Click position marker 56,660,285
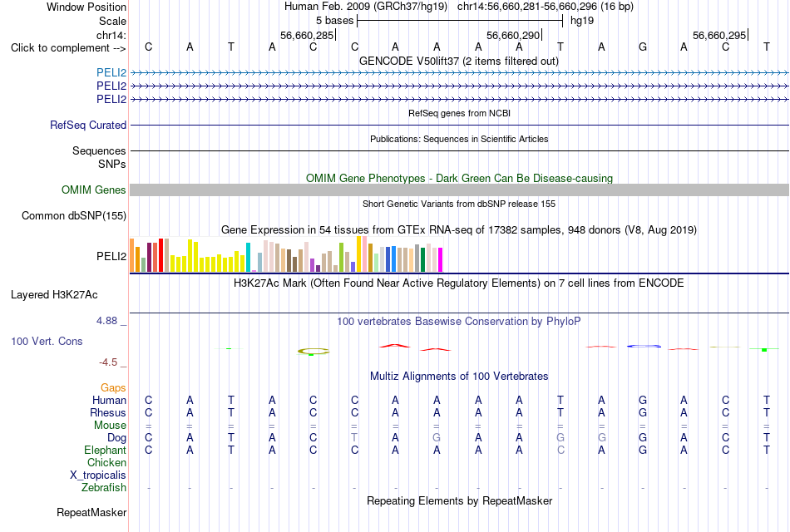 coord(307,35)
